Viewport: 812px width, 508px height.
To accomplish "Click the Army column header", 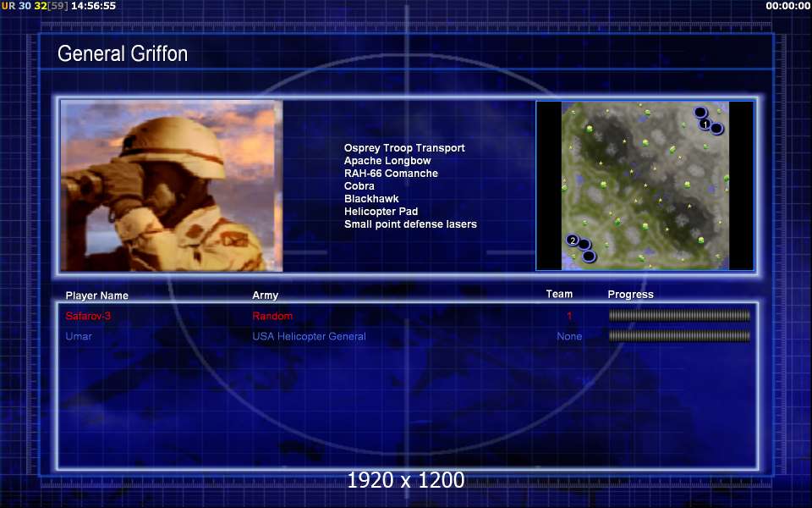I will point(265,295).
